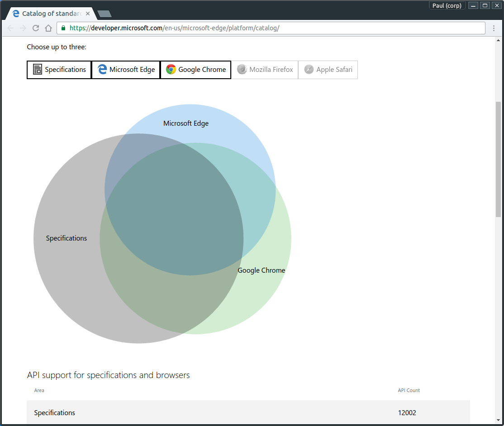504x426 pixels.
Task: Click the Paul (corp) profile button
Action: pos(447,5)
